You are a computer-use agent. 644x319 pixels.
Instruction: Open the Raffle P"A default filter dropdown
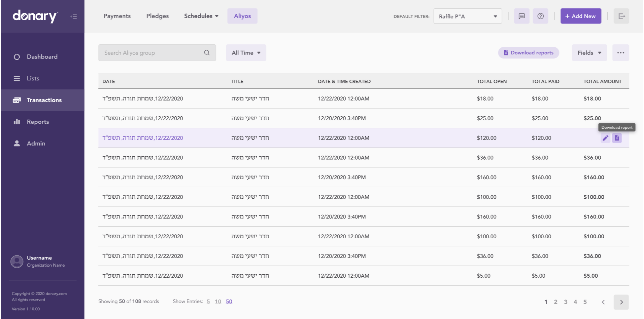click(468, 16)
